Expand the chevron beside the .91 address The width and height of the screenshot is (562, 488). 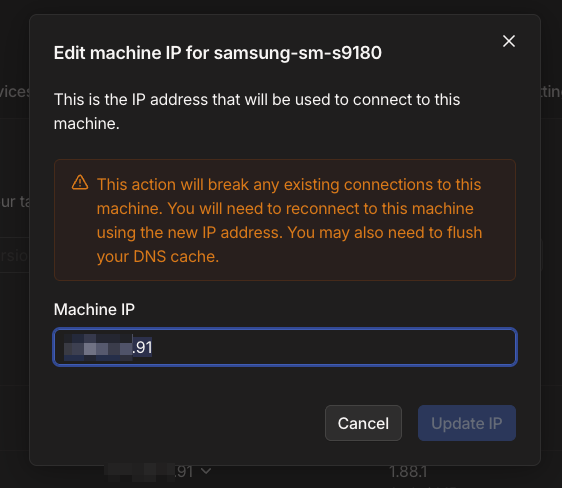tap(206, 471)
